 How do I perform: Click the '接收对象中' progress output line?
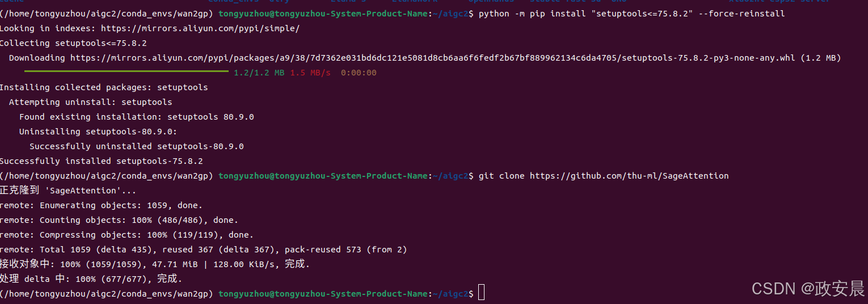155,264
